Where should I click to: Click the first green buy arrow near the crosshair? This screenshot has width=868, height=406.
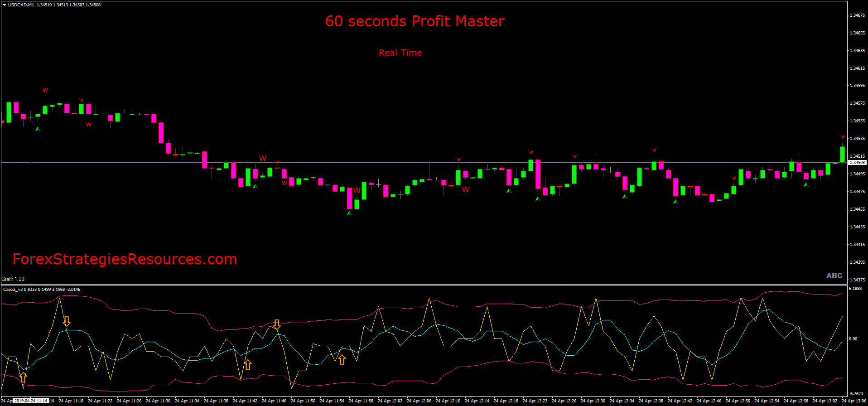[38, 129]
